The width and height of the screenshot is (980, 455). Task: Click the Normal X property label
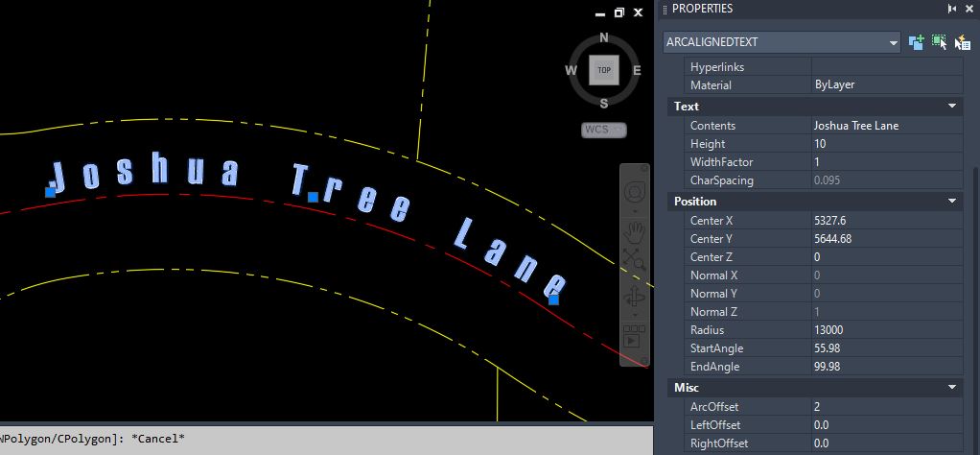[713, 275]
